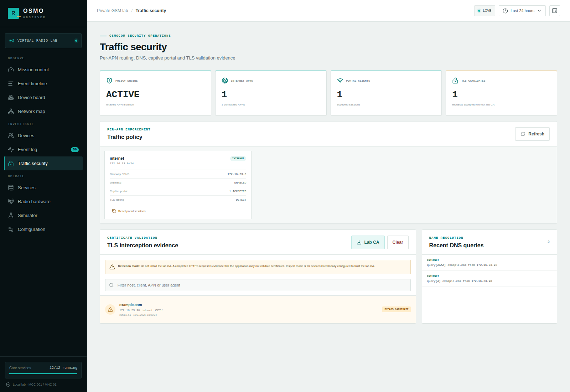Click the Event log count badge 56

[75, 150]
